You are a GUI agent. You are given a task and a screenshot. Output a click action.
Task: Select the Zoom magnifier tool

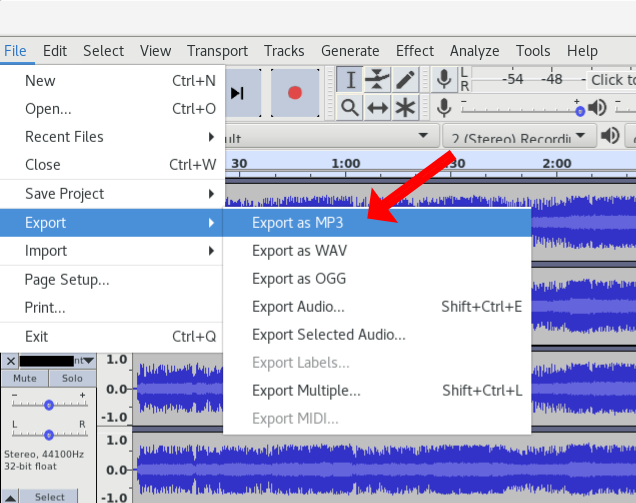pyautogui.click(x=349, y=108)
